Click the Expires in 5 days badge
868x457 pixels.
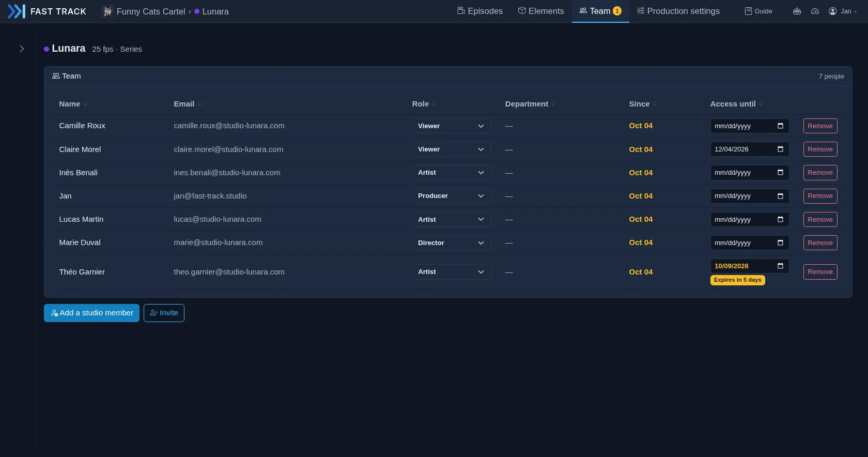[x=738, y=280]
